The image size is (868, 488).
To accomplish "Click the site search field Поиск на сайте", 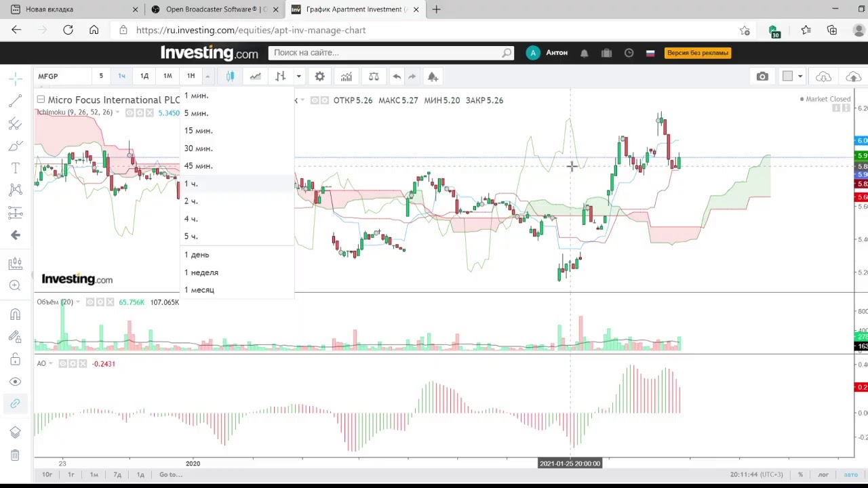I will pyautogui.click(x=391, y=53).
